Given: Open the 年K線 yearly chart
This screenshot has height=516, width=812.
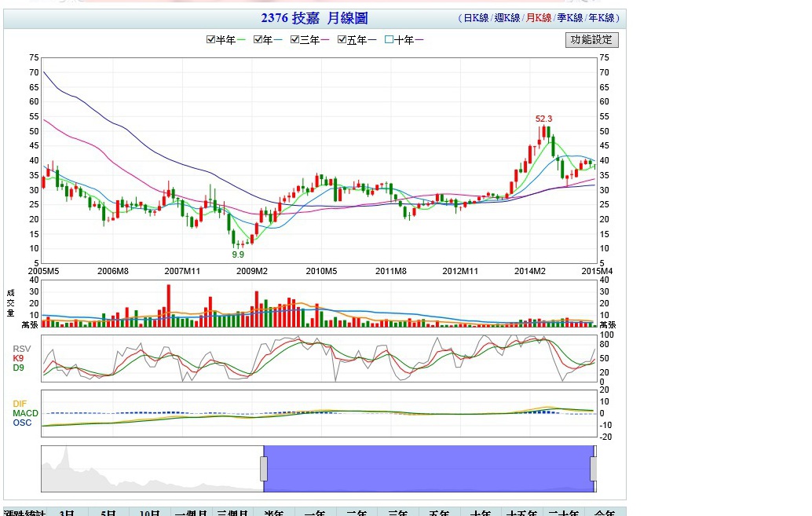Looking at the screenshot, I should coord(601,18).
